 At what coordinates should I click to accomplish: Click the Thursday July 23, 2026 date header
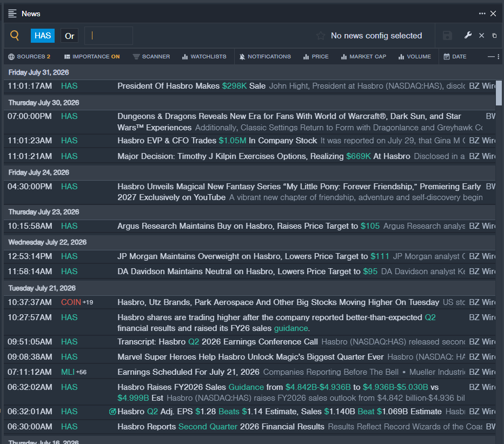(x=44, y=212)
